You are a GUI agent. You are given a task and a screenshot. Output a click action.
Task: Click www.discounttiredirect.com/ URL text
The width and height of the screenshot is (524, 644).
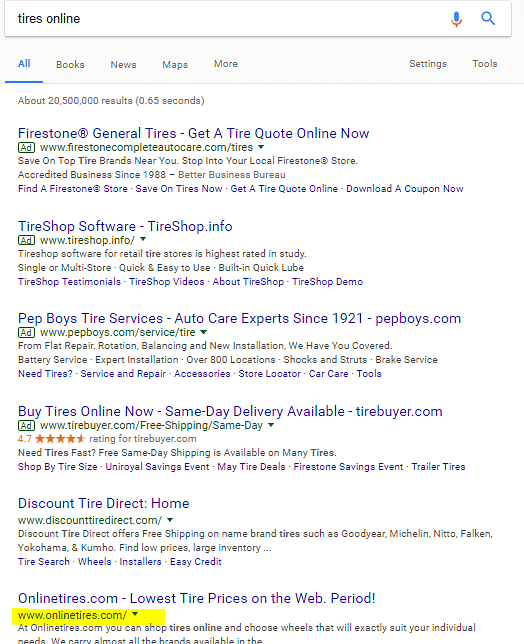[90, 520]
